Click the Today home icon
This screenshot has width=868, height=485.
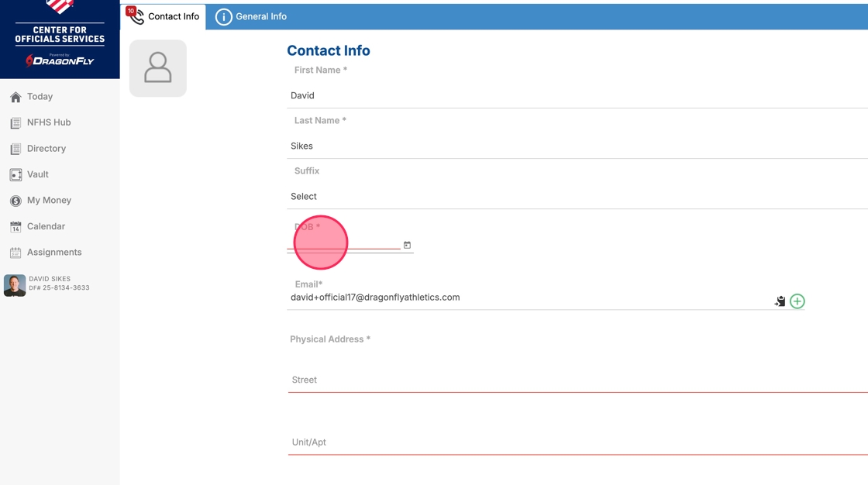pyautogui.click(x=15, y=97)
